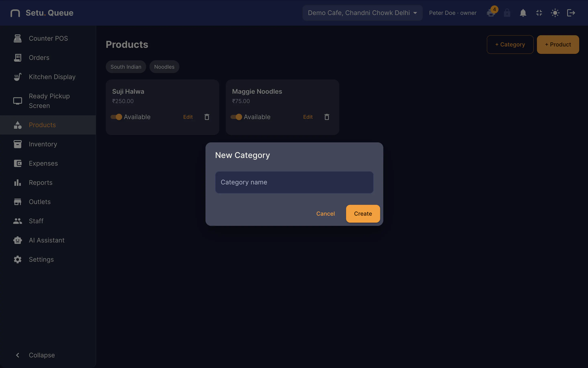Screen dimensions: 588x368
Task: Click the Staff people icon
Action: click(x=17, y=221)
